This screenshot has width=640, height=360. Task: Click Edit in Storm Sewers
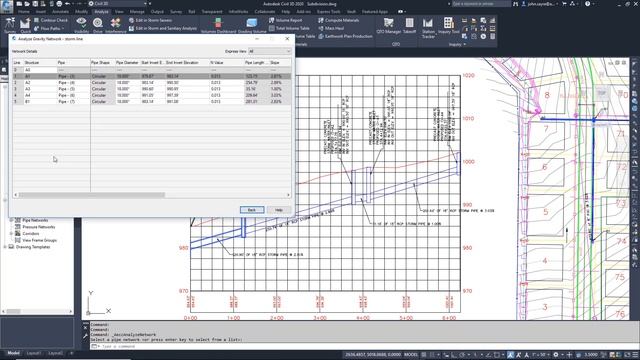click(151, 20)
